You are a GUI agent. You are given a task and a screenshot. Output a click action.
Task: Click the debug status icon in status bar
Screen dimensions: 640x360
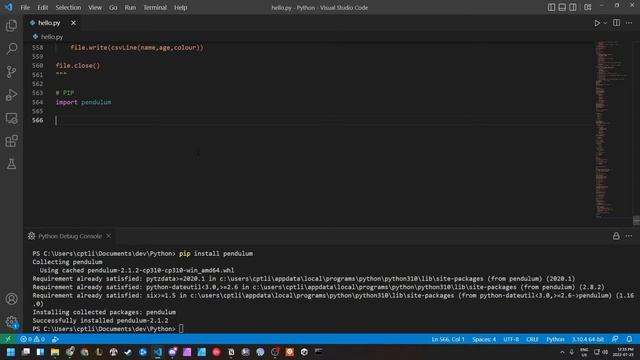coord(55,339)
